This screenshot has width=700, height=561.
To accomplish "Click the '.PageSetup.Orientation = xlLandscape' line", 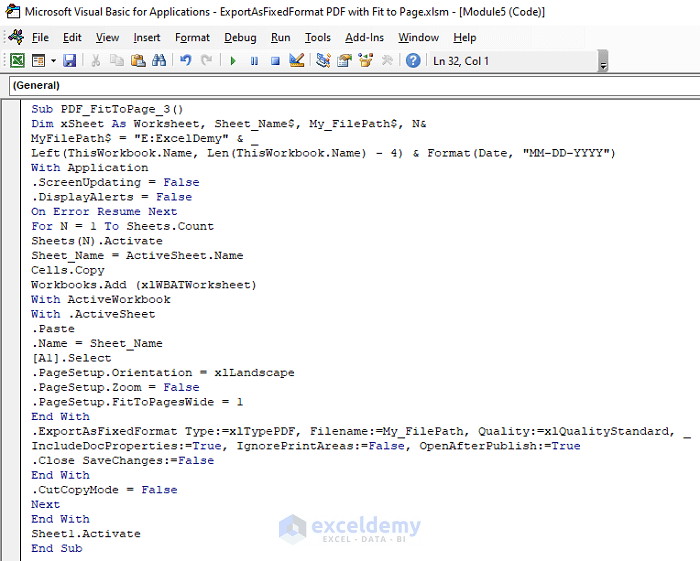I will pyautogui.click(x=162, y=373).
